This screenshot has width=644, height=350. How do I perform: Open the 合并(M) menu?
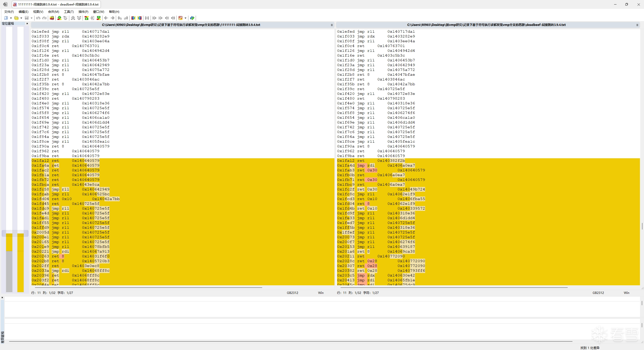53,12
